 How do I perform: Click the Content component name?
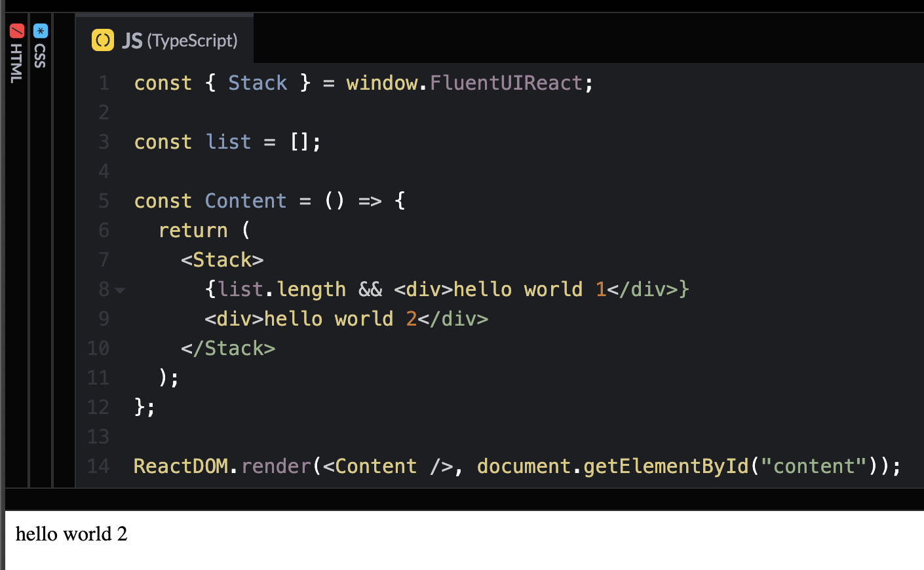[246, 200]
